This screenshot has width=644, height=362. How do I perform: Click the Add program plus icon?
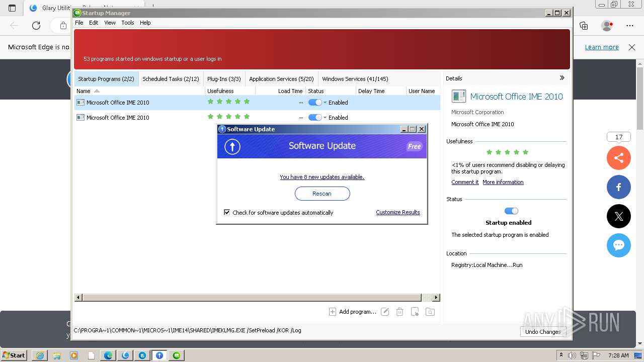pos(332,312)
